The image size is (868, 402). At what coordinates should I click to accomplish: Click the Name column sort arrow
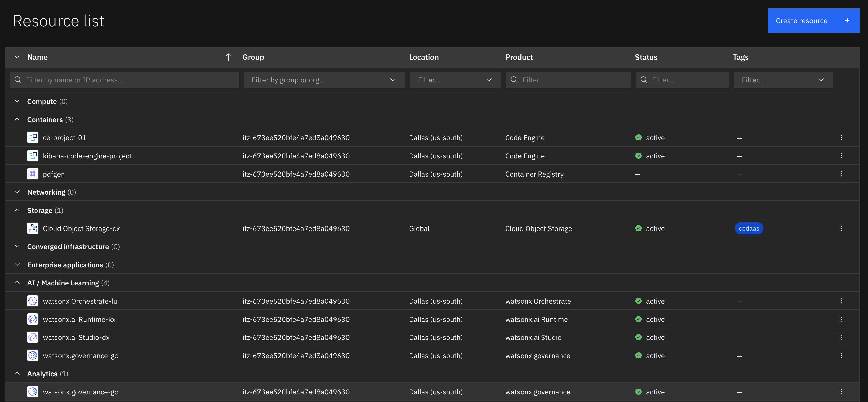(228, 57)
